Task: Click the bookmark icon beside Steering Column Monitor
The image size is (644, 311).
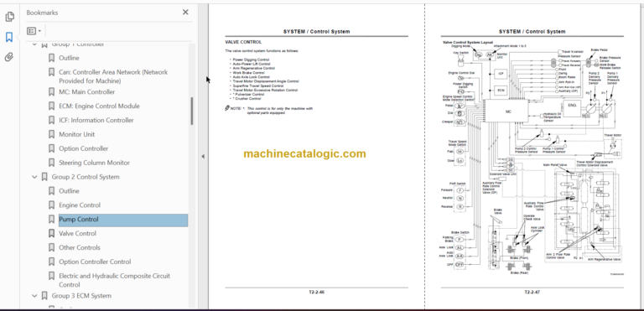Action: coord(51,163)
